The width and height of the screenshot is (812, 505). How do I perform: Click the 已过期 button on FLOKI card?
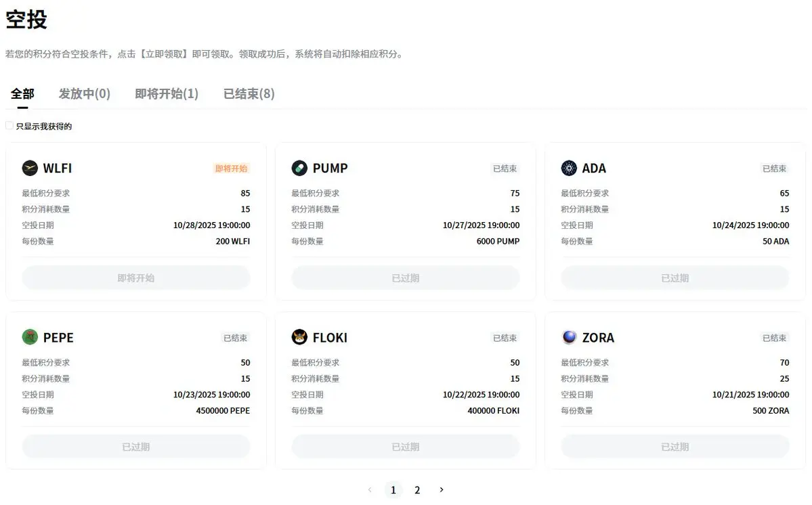tap(406, 447)
